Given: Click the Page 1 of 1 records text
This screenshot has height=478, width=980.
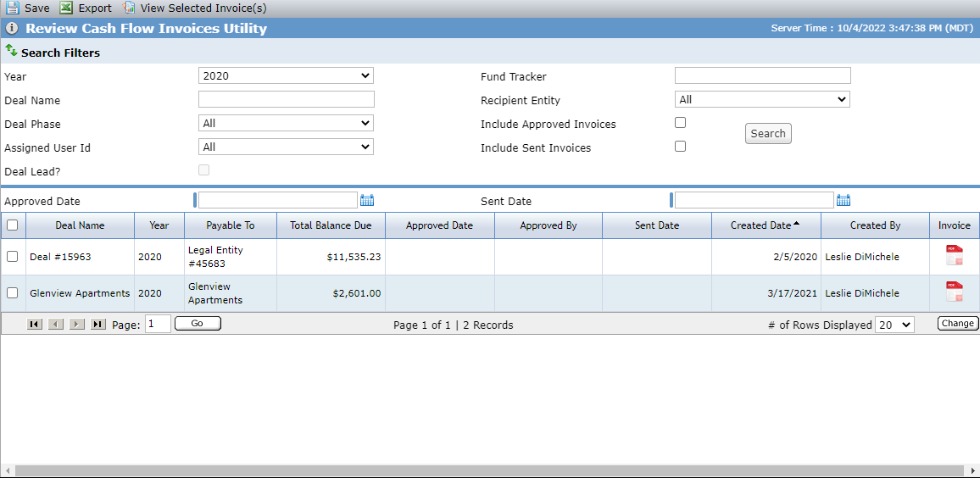Looking at the screenshot, I should (454, 325).
